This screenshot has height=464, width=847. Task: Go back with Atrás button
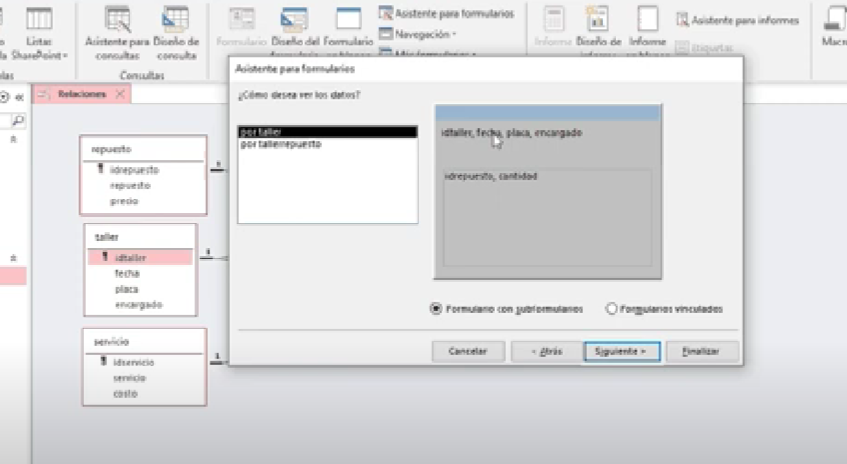pyautogui.click(x=547, y=351)
